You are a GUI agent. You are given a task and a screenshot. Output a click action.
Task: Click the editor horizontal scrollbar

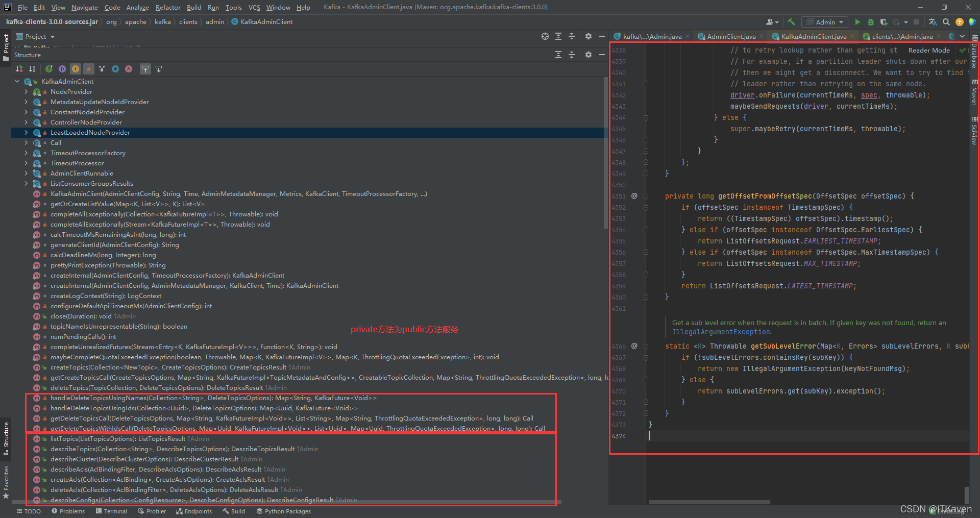tap(709, 502)
